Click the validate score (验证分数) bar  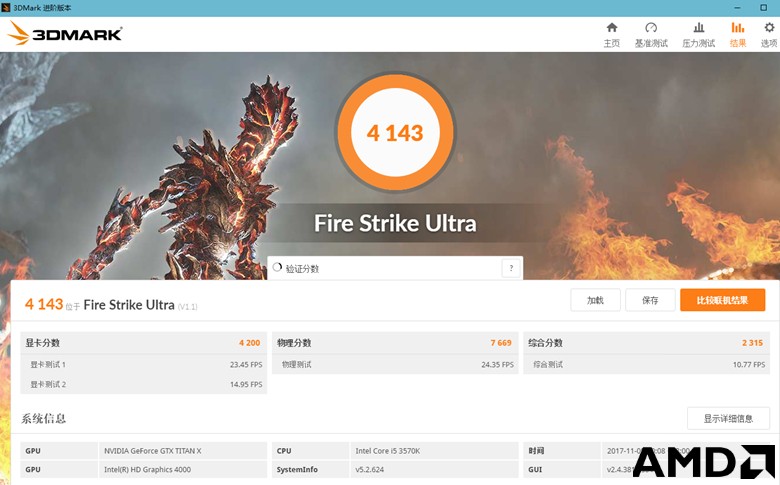[x=395, y=268]
